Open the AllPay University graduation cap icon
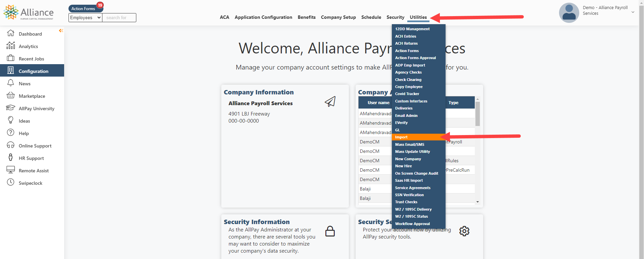This screenshot has width=644, height=259. [x=11, y=108]
